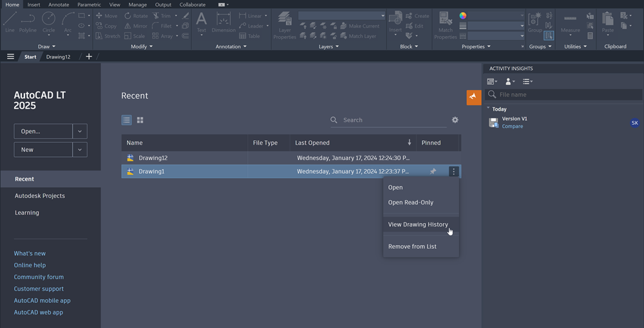
Task: Select the Arc tool
Action: (x=68, y=22)
